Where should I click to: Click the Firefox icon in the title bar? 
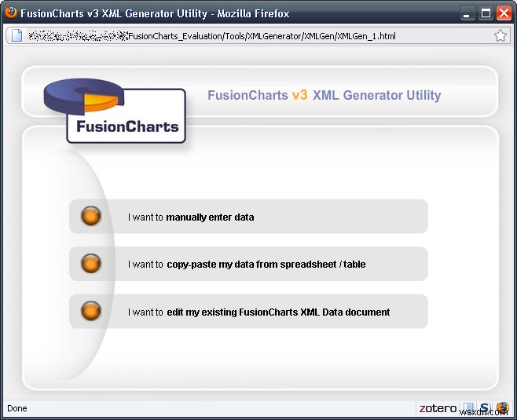click(x=11, y=13)
